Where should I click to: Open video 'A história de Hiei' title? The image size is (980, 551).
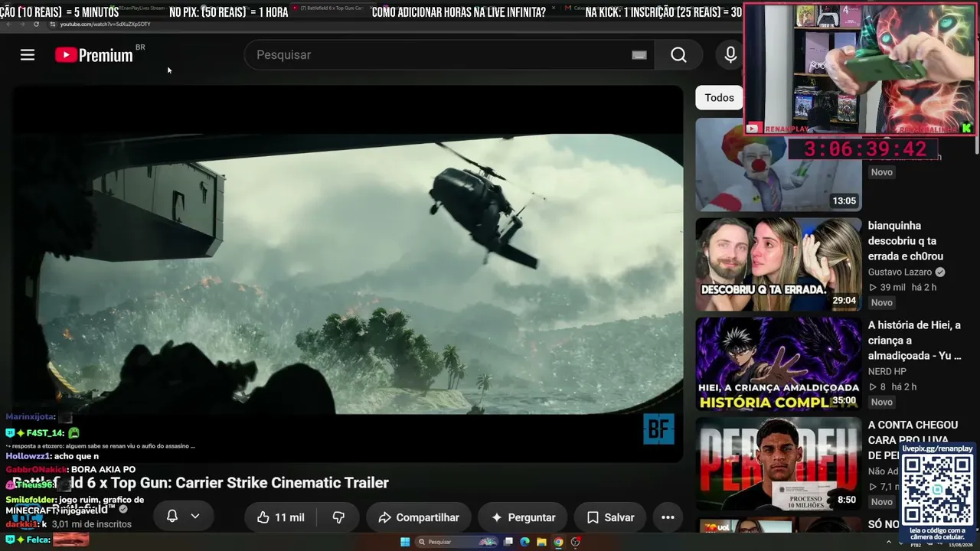coord(914,341)
